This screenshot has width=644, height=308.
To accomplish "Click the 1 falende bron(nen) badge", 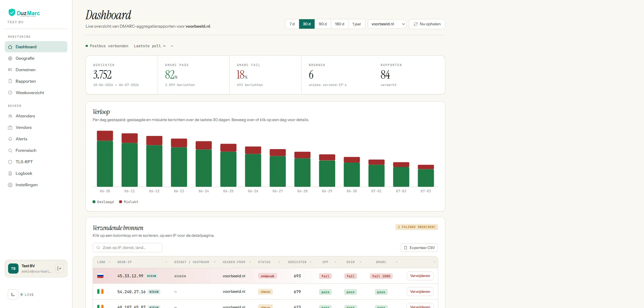I will [417, 227].
